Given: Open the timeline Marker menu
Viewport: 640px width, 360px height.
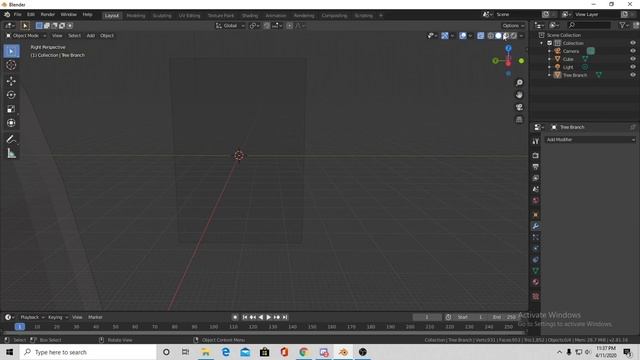Looking at the screenshot, I should (x=96, y=317).
